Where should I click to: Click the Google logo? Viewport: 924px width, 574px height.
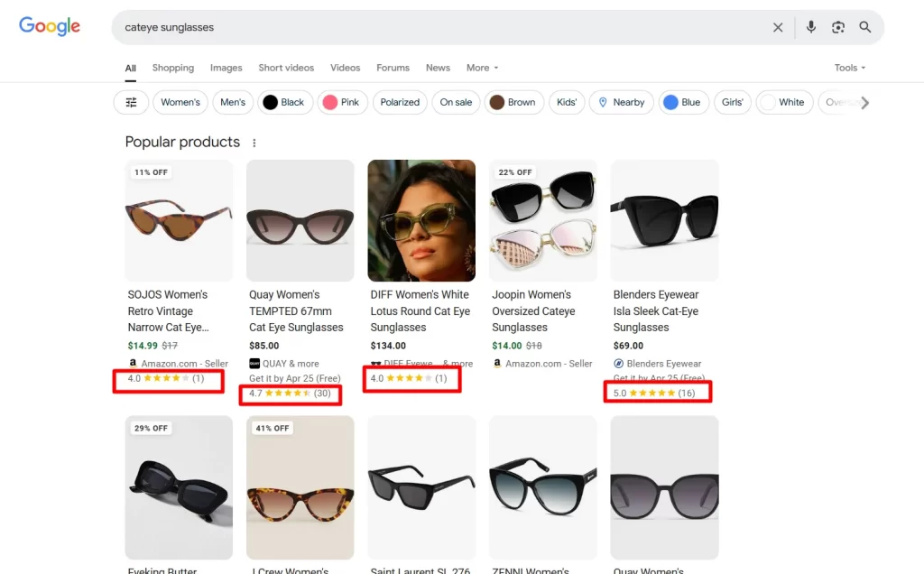(50, 26)
